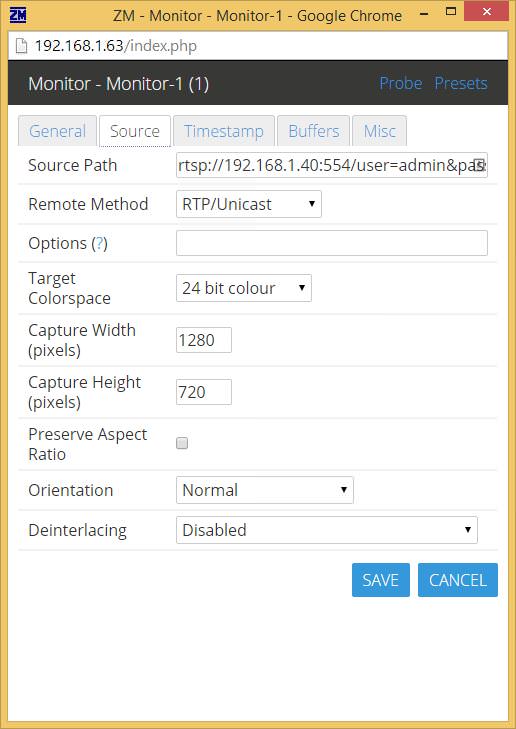516x729 pixels.
Task: Open the Misc tab
Action: point(379,131)
